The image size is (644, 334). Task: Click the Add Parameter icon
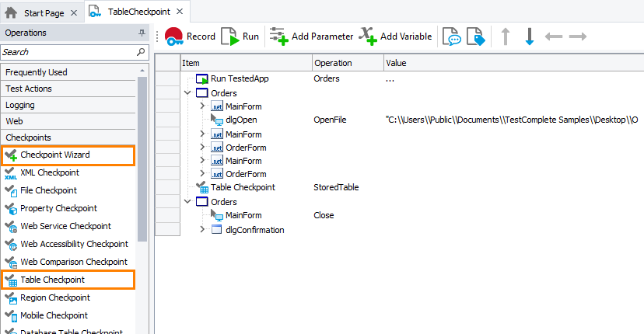(278, 37)
